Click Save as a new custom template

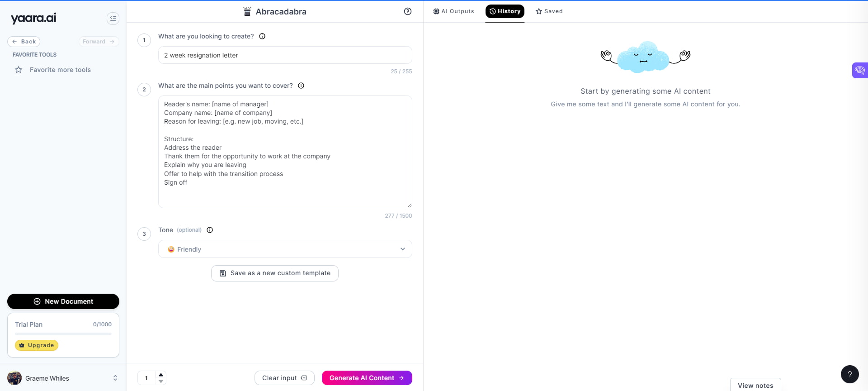pyautogui.click(x=274, y=273)
